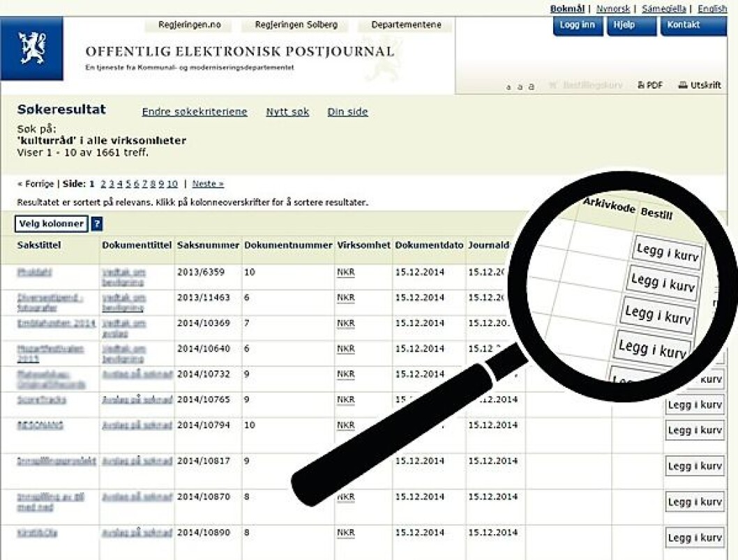Click NKR in row 2014/10890
The image size is (738, 560).
pyautogui.click(x=345, y=533)
